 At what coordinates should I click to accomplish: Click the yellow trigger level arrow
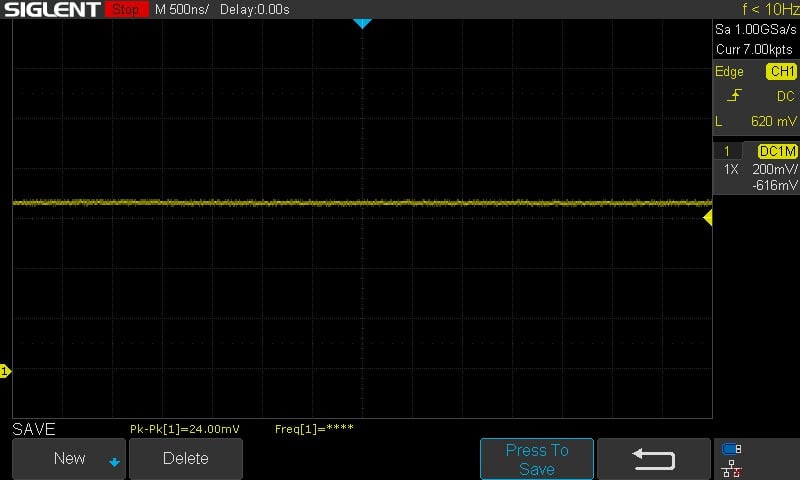pos(708,218)
